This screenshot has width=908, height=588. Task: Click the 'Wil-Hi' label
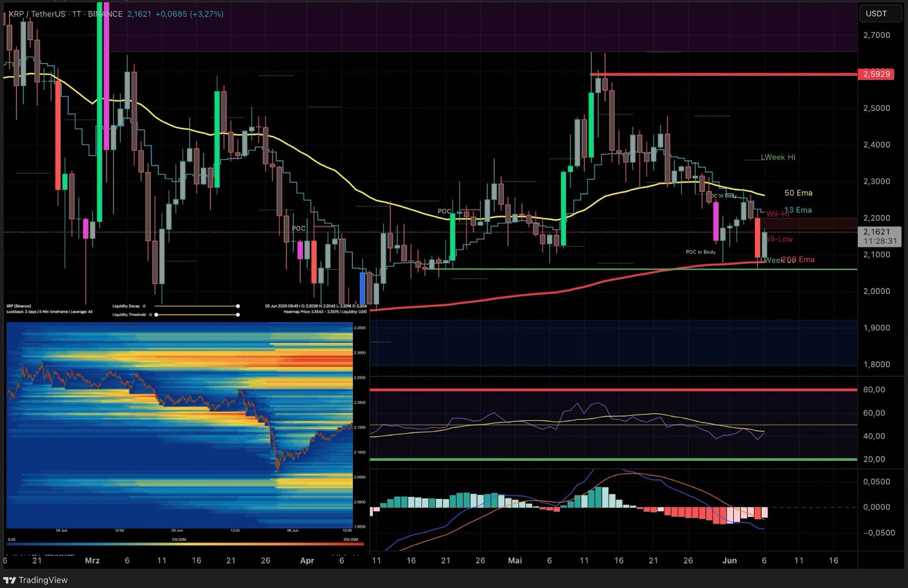click(777, 214)
